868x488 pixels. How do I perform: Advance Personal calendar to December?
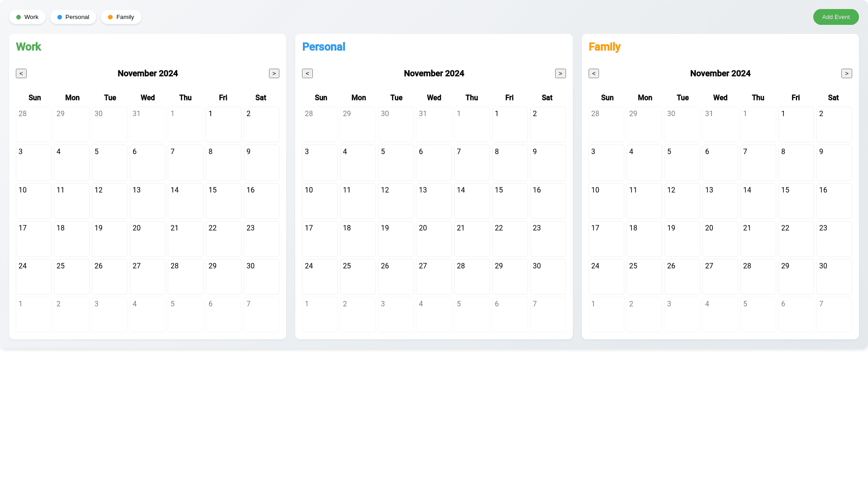pyautogui.click(x=561, y=73)
